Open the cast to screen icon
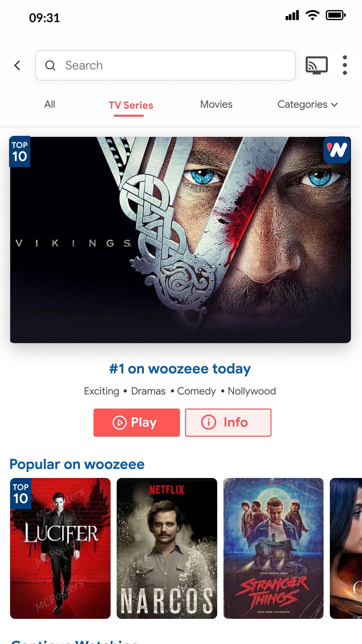 [316, 65]
